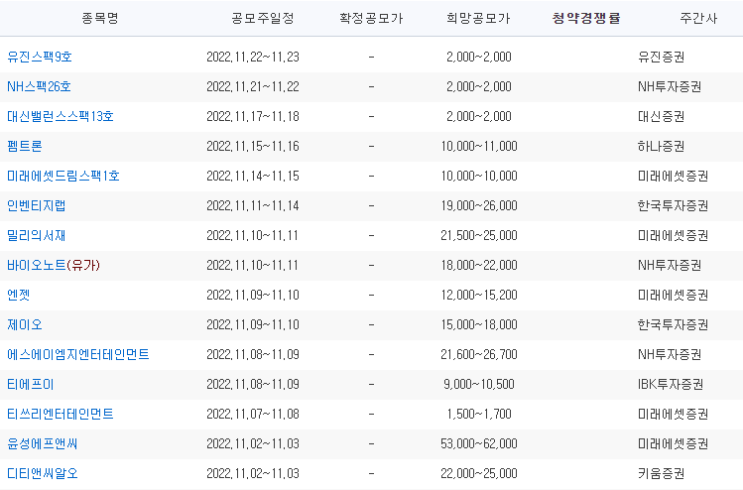Screen dimensions: 743x490
Task: Click 밀리의서재 row underwriter 미래에셋증권
Action: coord(673,236)
